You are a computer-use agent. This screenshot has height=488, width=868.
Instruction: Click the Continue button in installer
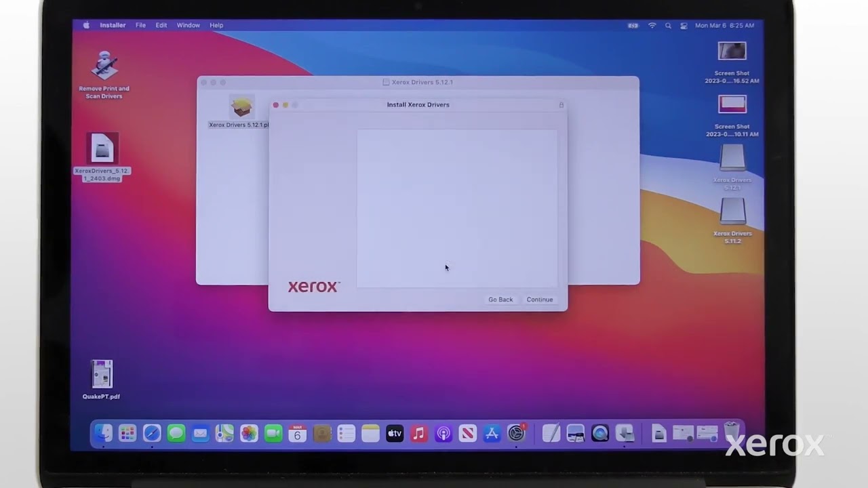(540, 300)
